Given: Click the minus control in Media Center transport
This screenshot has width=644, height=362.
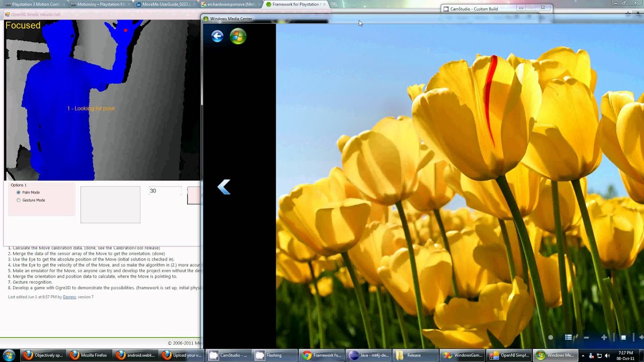Looking at the screenshot, I should 586,338.
